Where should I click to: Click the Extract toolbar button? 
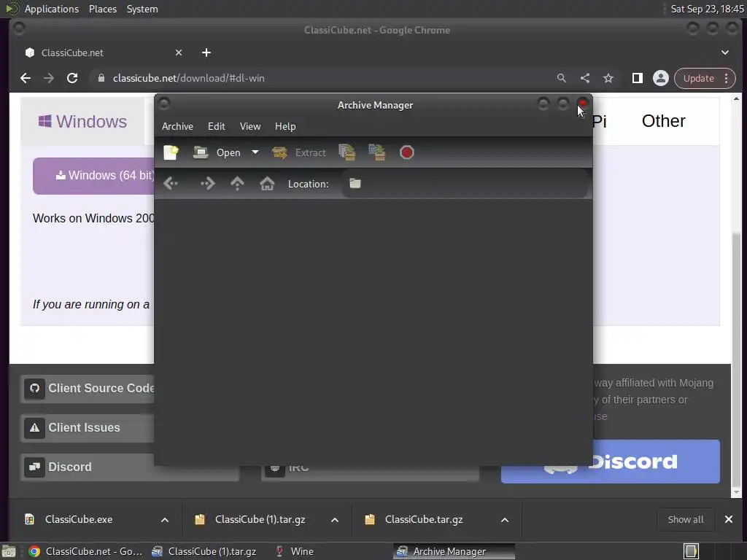coord(299,152)
